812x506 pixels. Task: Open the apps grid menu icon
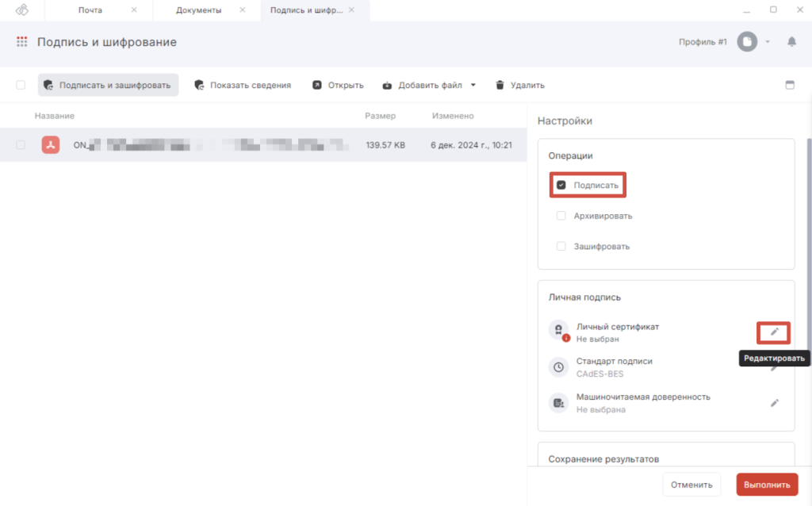pyautogui.click(x=21, y=42)
